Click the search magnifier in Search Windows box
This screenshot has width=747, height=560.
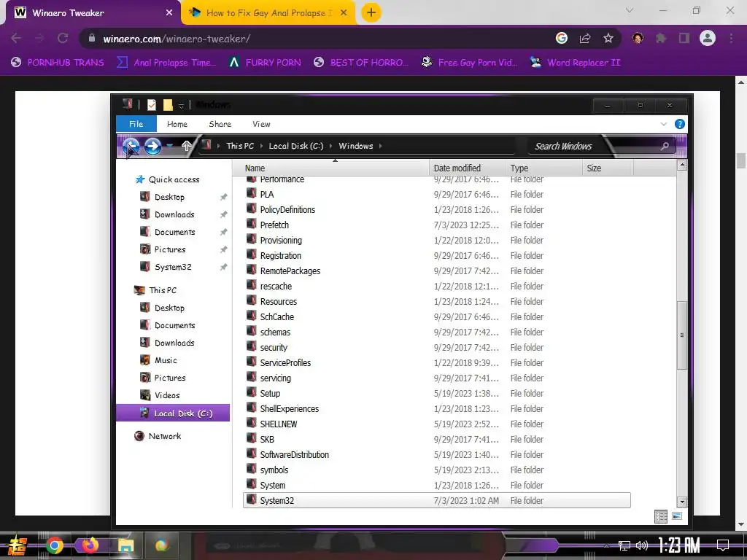tap(665, 146)
